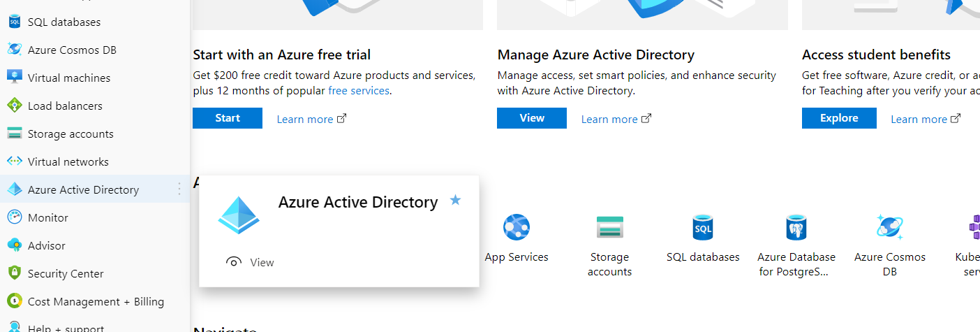Click Azure Database for PostgreS... label
The image size is (980, 332).
point(796,264)
